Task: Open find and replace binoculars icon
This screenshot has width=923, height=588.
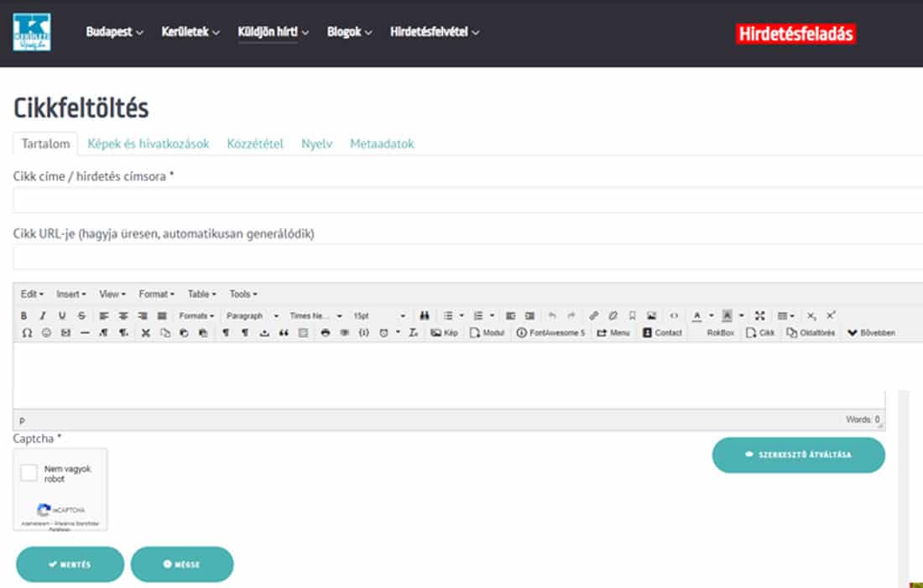Action: click(x=425, y=316)
